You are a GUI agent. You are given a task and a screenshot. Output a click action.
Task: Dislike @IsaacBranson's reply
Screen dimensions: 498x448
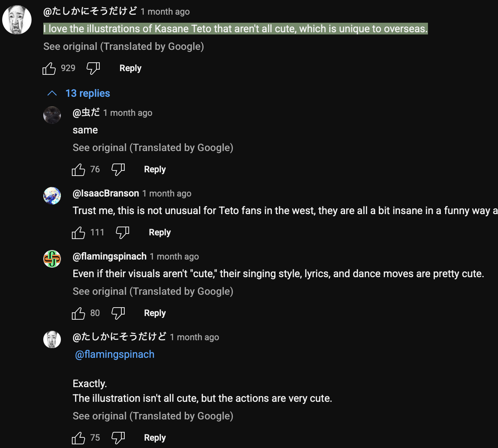click(x=122, y=233)
